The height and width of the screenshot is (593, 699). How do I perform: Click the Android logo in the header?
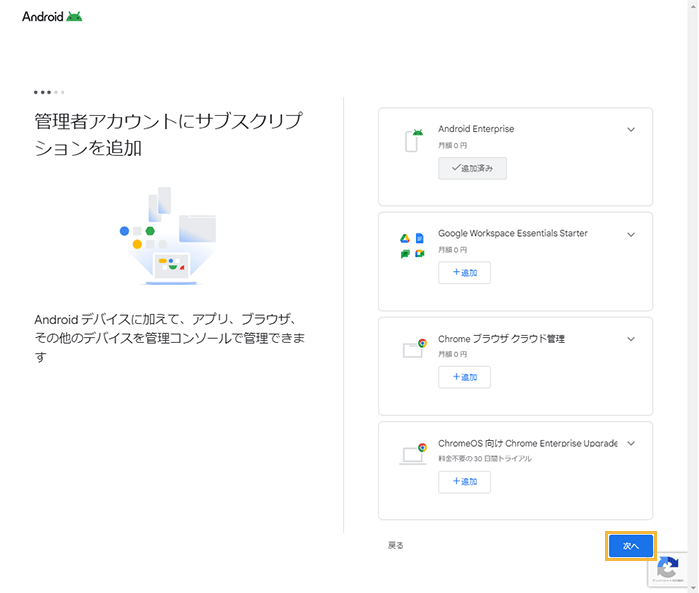[52, 16]
